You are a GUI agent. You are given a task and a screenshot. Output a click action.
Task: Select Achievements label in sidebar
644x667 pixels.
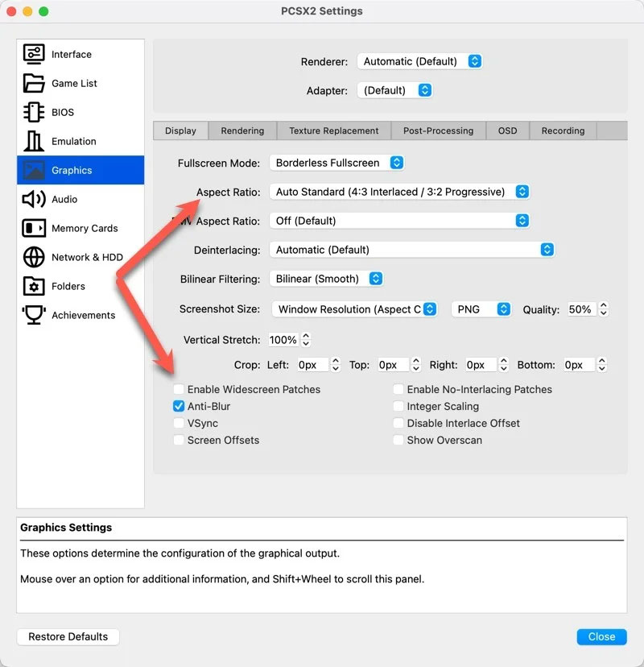[83, 315]
